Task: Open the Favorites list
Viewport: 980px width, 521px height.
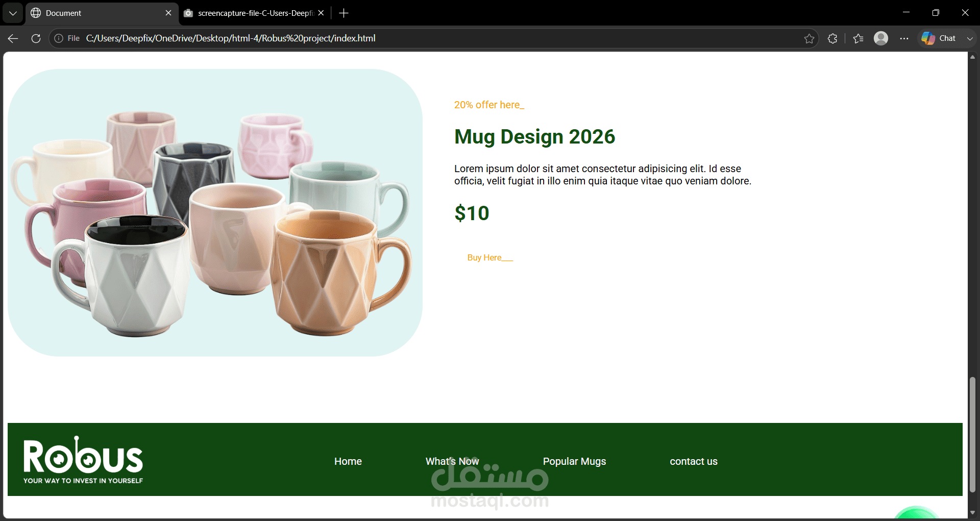Action: (x=858, y=38)
